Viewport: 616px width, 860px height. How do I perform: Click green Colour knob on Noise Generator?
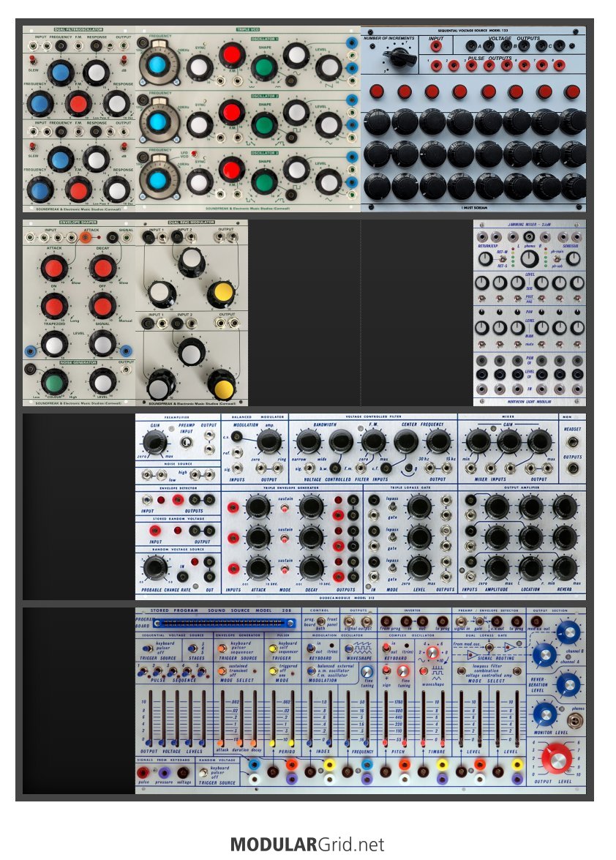pyautogui.click(x=53, y=382)
